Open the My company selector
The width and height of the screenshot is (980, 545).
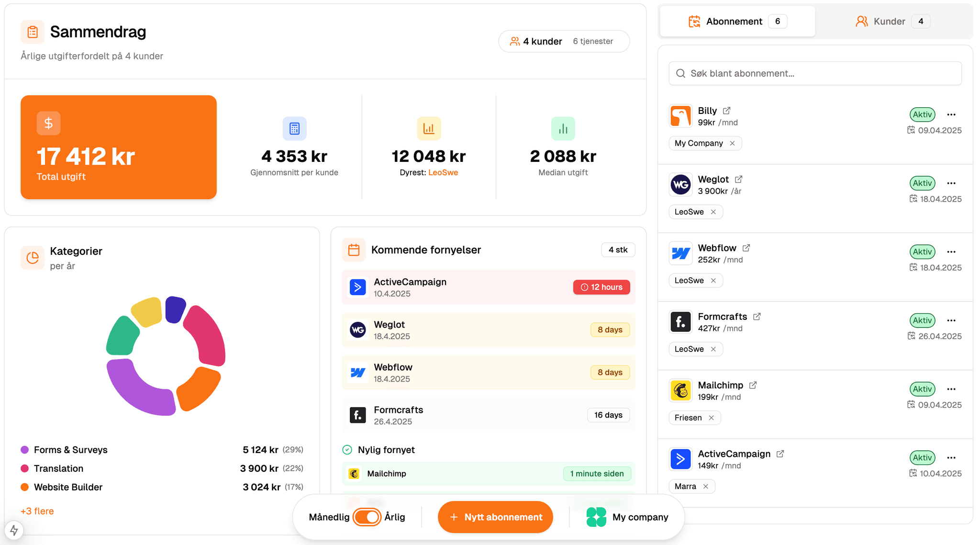[627, 517]
